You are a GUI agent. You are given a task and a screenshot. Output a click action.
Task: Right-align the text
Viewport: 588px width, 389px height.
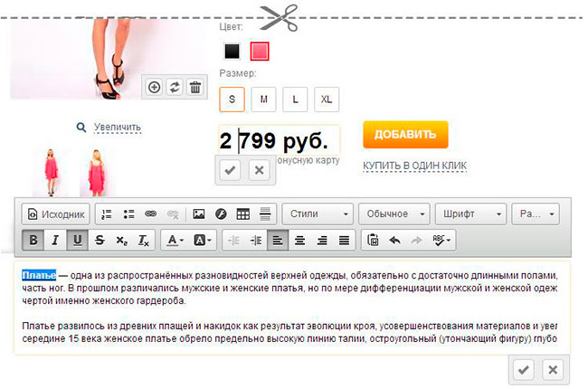(x=322, y=241)
